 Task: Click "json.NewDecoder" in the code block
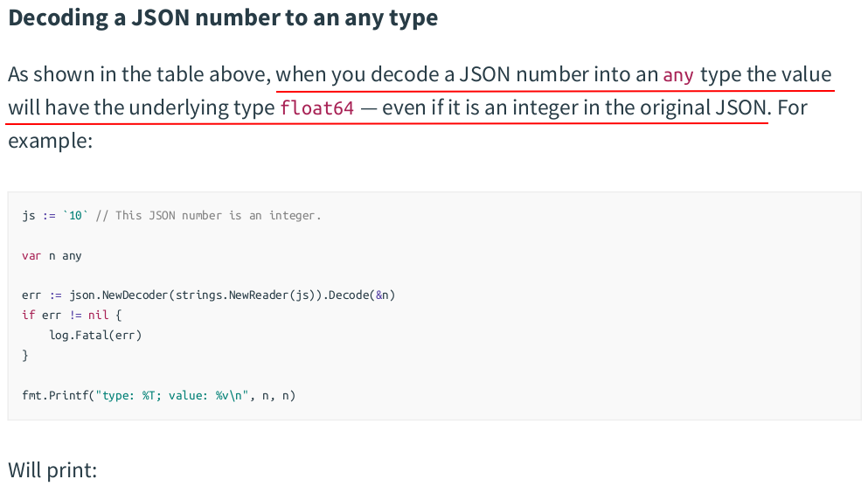[x=119, y=295]
